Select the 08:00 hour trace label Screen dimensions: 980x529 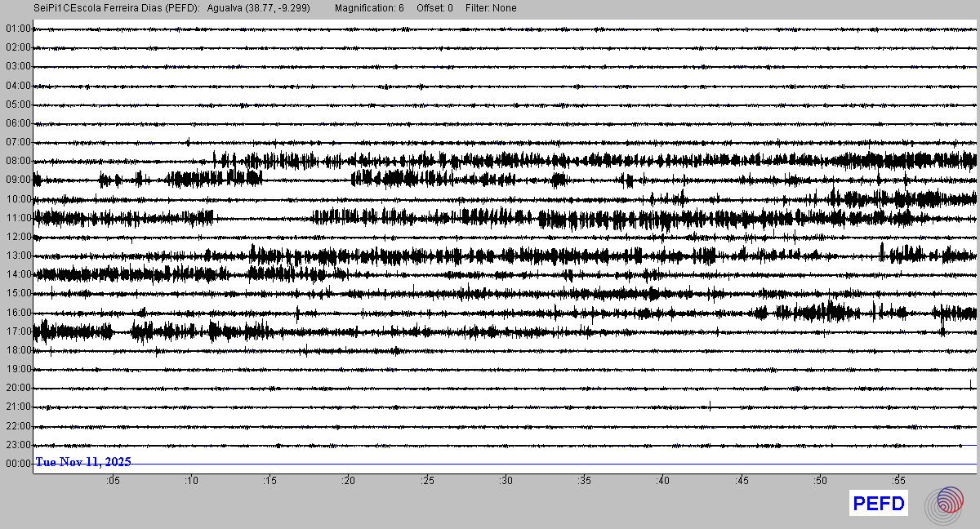point(17,161)
